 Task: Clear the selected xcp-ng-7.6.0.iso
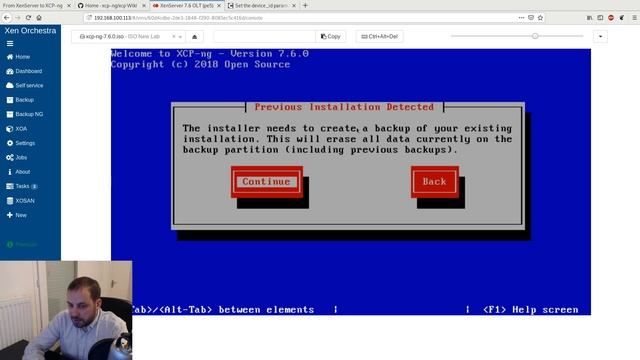point(174,36)
